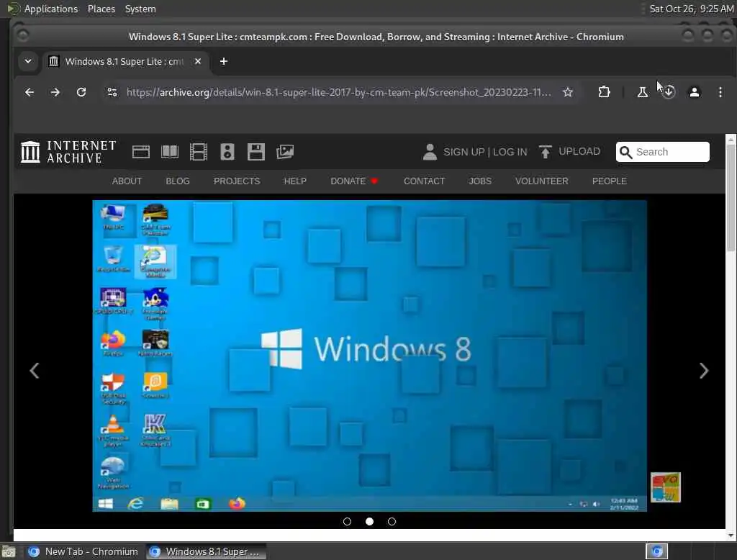Open the Chromium three-dot menu
This screenshot has height=560, width=737.
pos(720,92)
